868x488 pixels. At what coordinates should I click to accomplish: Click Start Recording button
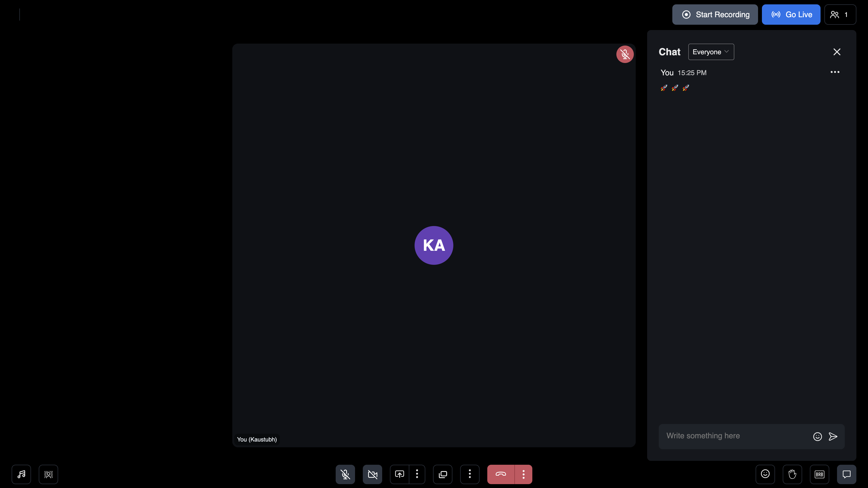click(x=715, y=15)
